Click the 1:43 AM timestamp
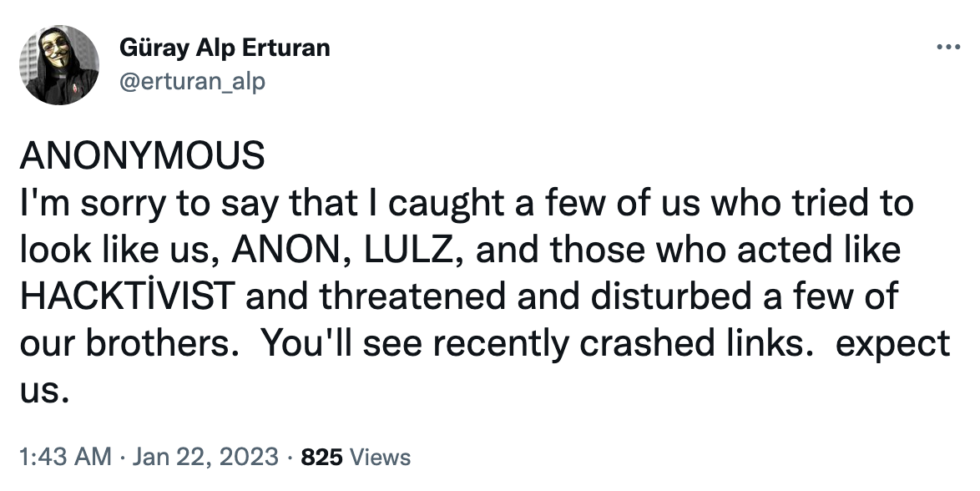This screenshot has height=491, width=980. click(x=66, y=458)
